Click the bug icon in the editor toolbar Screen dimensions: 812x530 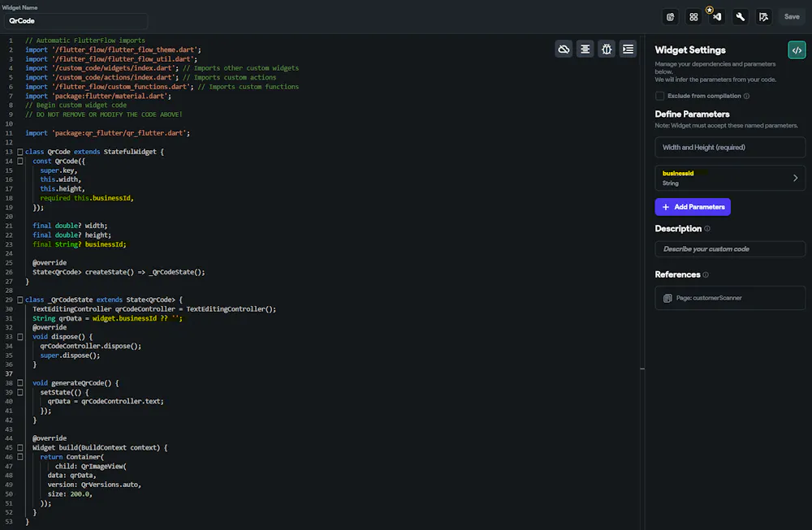pos(607,50)
